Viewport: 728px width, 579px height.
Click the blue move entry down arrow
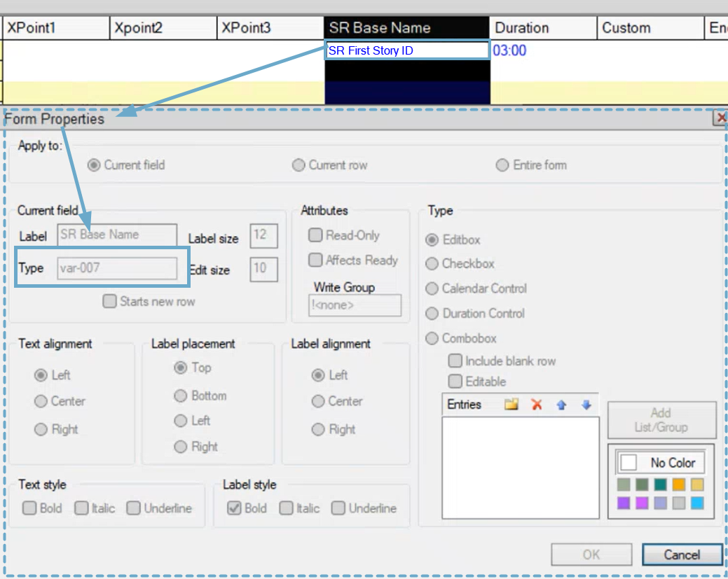pos(586,405)
